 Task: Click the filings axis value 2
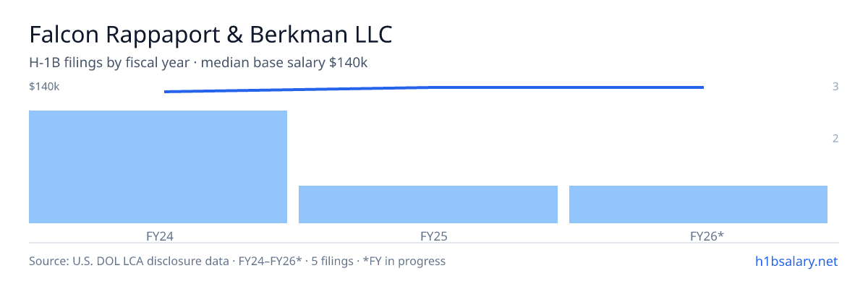835,139
